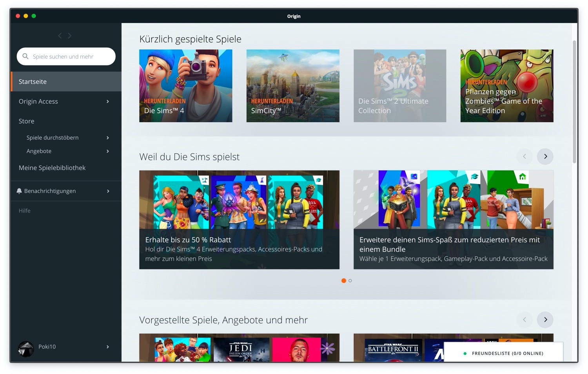Screen dimensions: 588x374
Task: Click the bell icon beside Benachrichtigungen
Action: (19, 191)
